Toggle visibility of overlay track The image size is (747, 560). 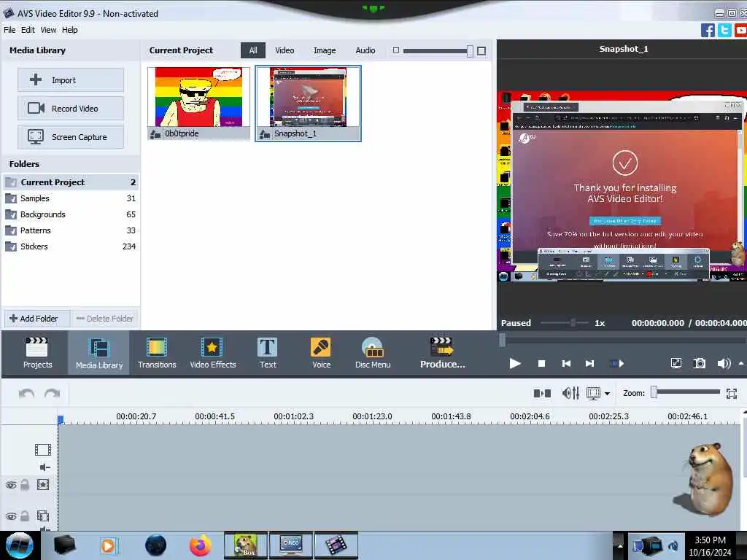pyautogui.click(x=11, y=517)
